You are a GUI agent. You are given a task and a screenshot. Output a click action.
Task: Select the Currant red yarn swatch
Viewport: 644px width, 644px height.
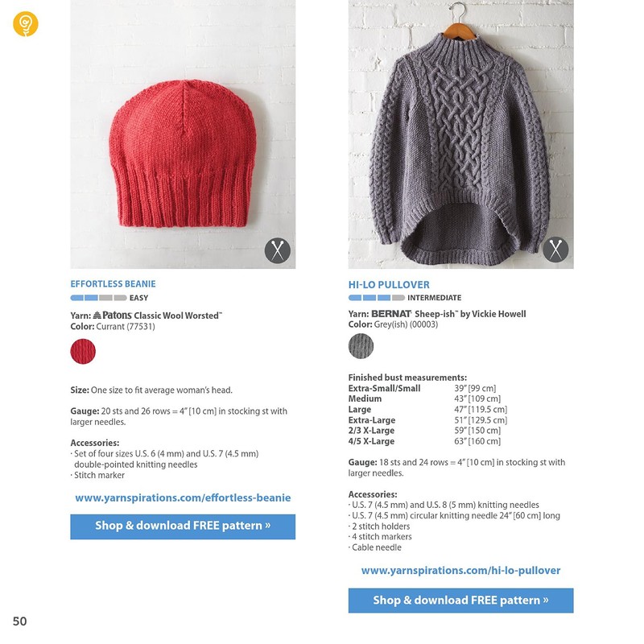pos(83,351)
